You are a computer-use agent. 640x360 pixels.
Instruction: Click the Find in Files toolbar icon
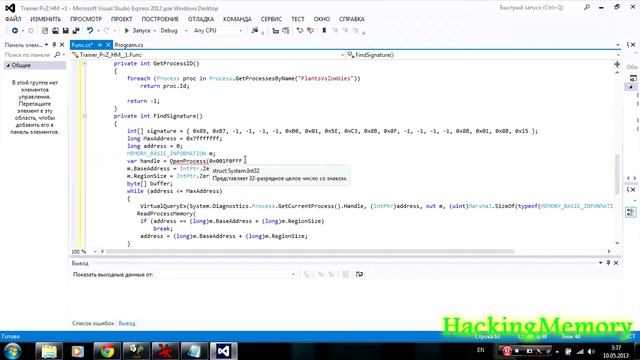(x=255, y=31)
